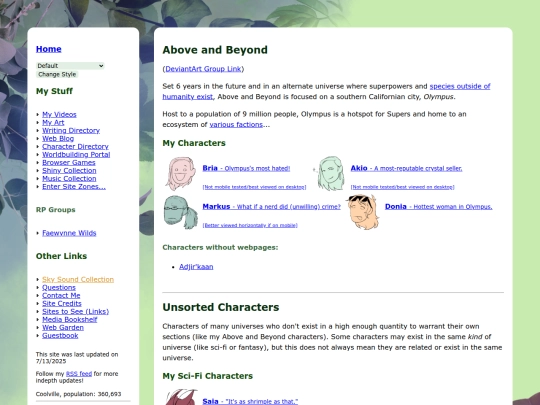540x405 pixels.
Task: Click the mobile-tested note under Bria
Action: 254,187
